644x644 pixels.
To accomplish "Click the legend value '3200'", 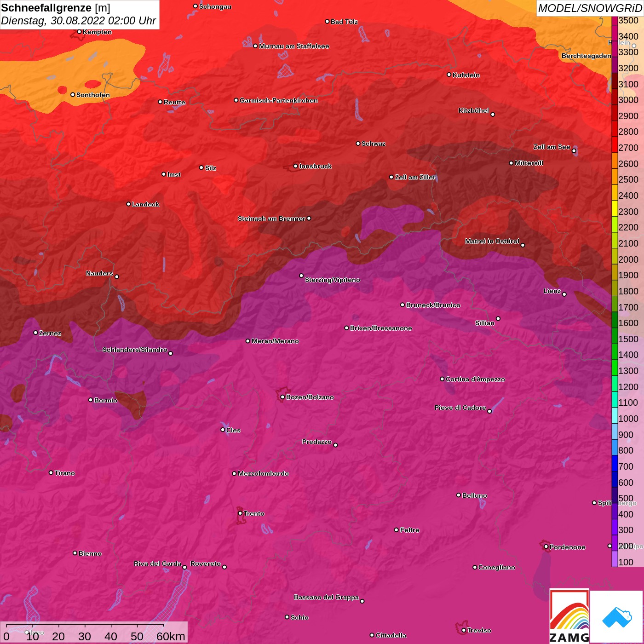I will 628,68.
